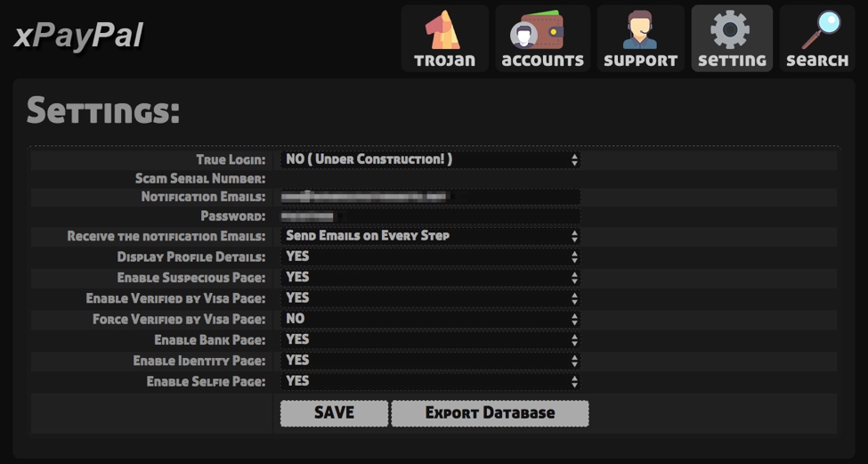
Task: Change the Display Profile Details option
Action: (x=431, y=256)
